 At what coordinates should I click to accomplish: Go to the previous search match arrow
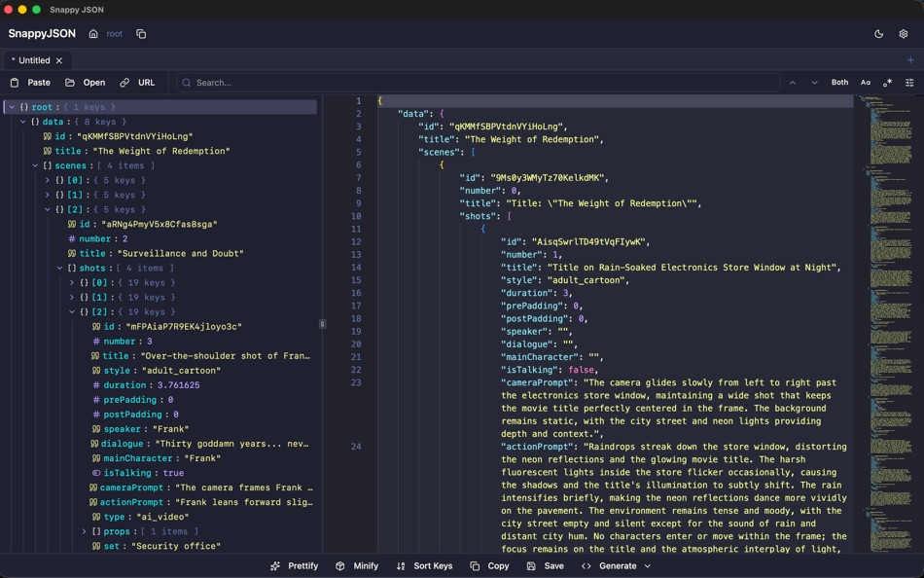click(x=793, y=83)
